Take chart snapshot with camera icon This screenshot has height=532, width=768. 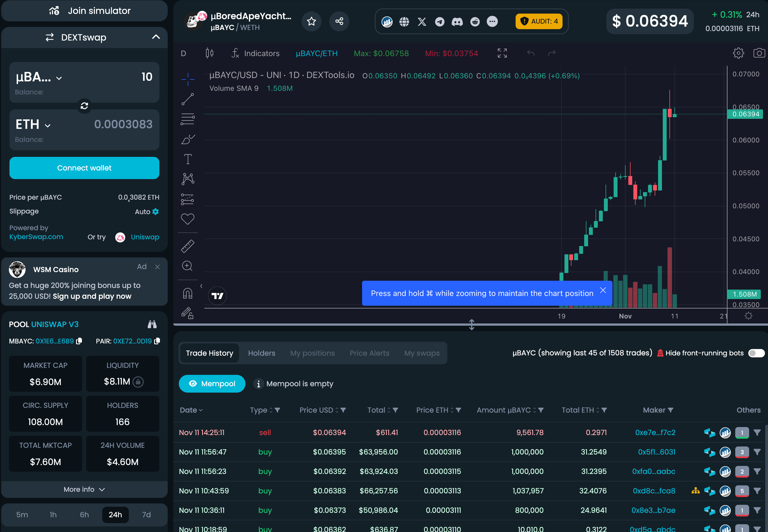(759, 53)
